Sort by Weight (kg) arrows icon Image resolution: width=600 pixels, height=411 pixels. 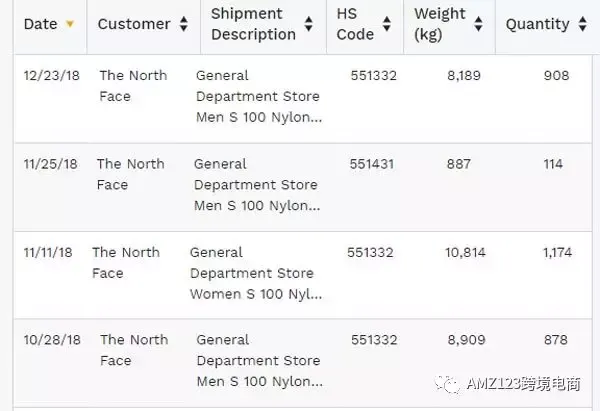pyautogui.click(x=478, y=24)
